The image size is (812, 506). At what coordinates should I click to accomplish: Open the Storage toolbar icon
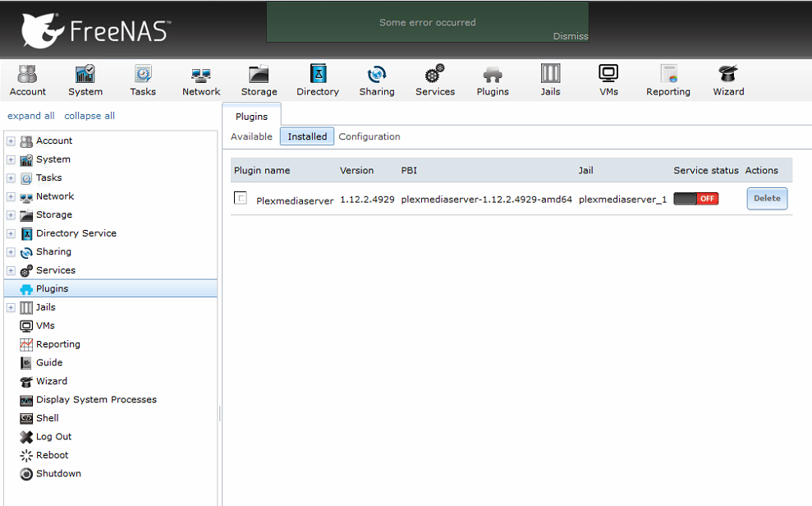point(259,80)
